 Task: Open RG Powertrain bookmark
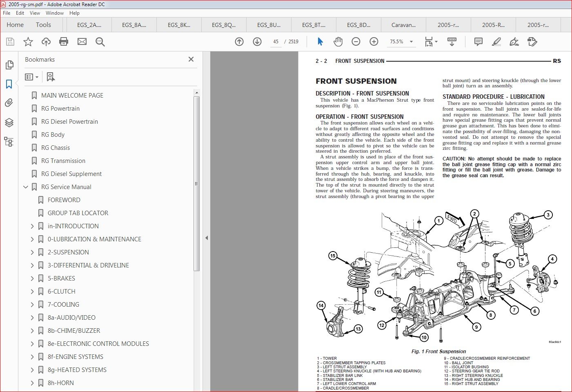60,109
